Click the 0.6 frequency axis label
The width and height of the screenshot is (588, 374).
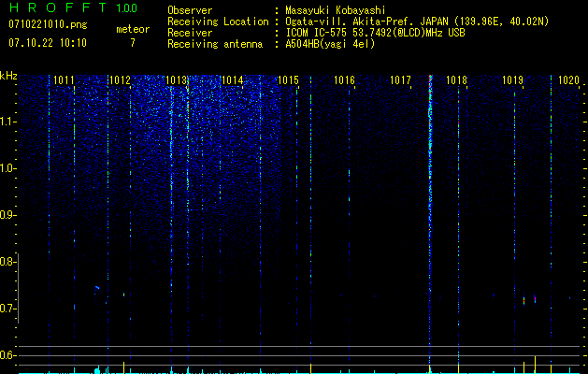click(x=7, y=355)
